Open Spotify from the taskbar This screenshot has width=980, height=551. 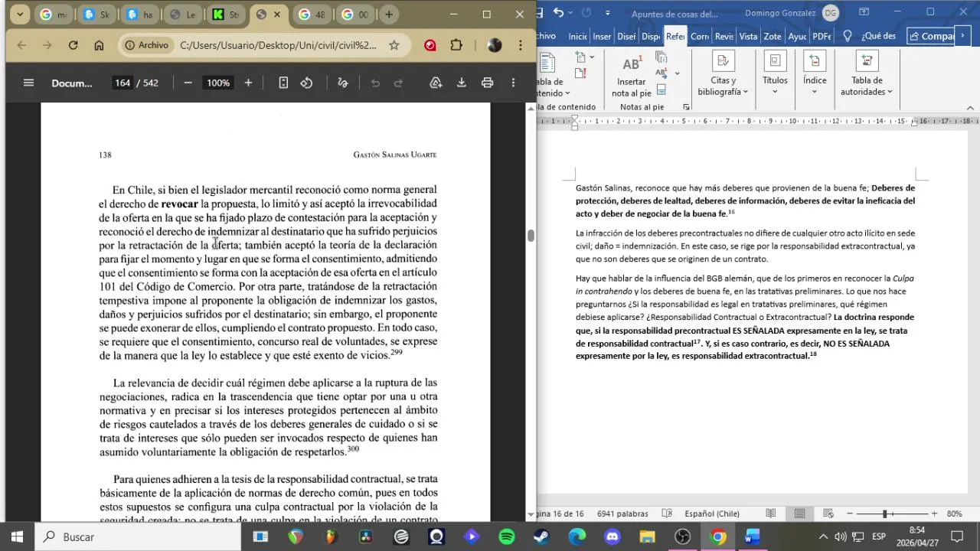[x=507, y=536]
